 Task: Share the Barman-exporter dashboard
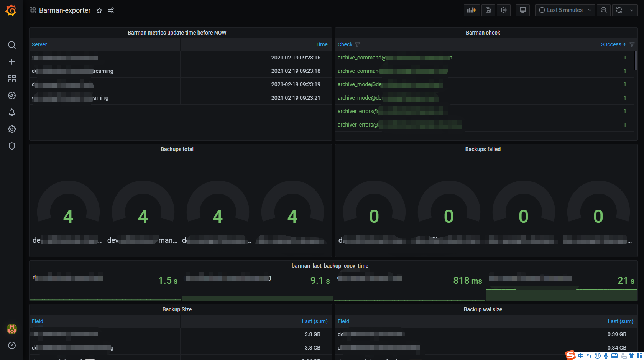click(111, 10)
